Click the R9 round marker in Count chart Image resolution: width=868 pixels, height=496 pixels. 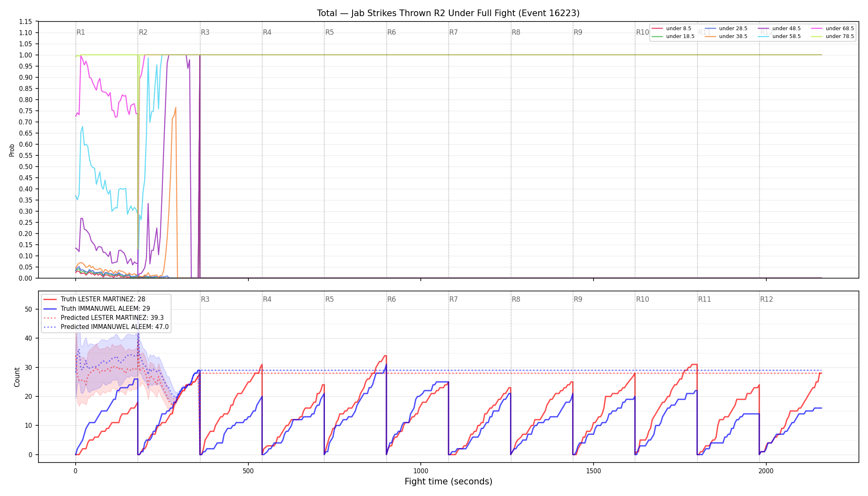(x=578, y=299)
